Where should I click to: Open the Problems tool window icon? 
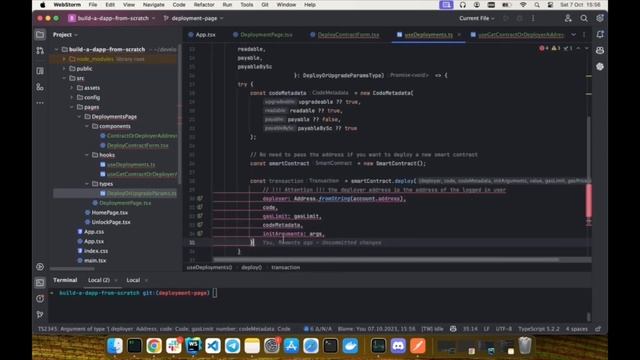pyautogui.click(x=40, y=298)
